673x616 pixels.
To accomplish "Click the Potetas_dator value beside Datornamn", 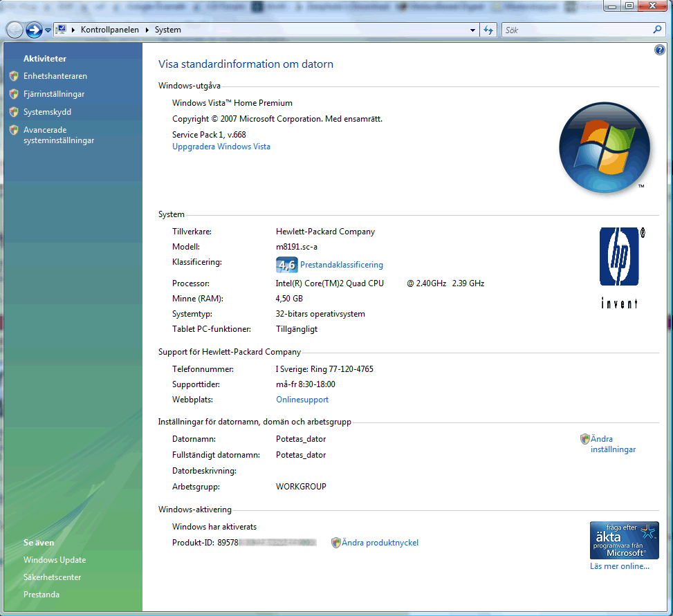I will 301,439.
